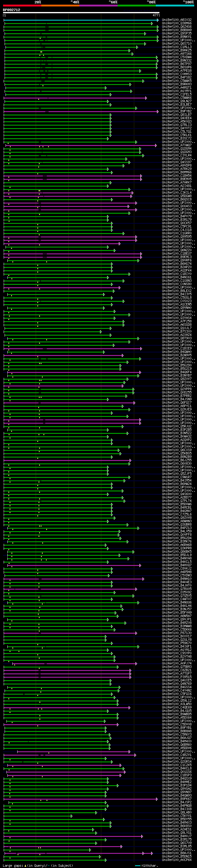Select hit label UniRef100_B6HG74

(177, 264)
